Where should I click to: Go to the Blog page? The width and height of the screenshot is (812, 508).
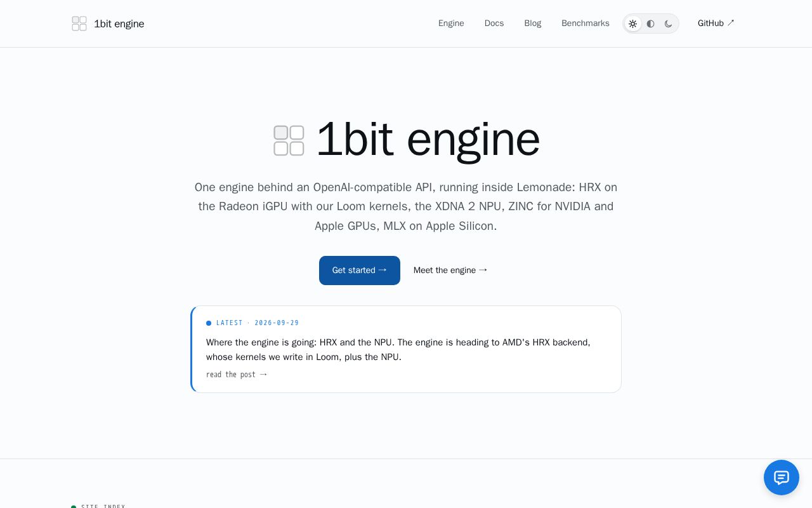click(533, 23)
